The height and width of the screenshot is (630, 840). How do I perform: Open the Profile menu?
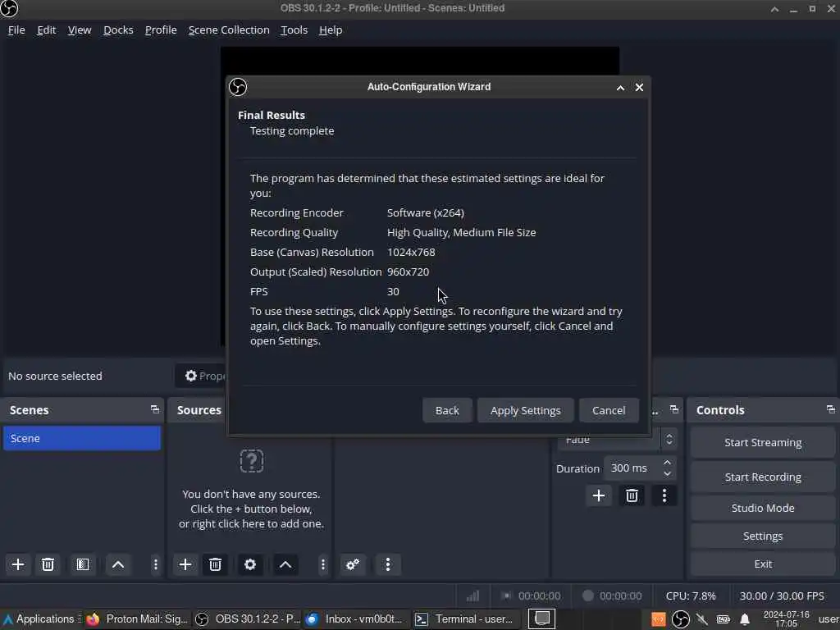[x=161, y=30]
